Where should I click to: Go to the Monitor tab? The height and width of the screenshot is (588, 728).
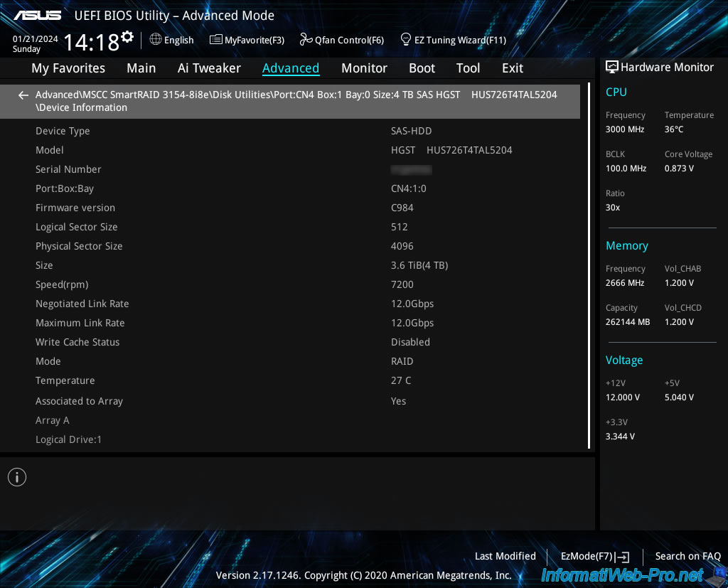pyautogui.click(x=364, y=68)
